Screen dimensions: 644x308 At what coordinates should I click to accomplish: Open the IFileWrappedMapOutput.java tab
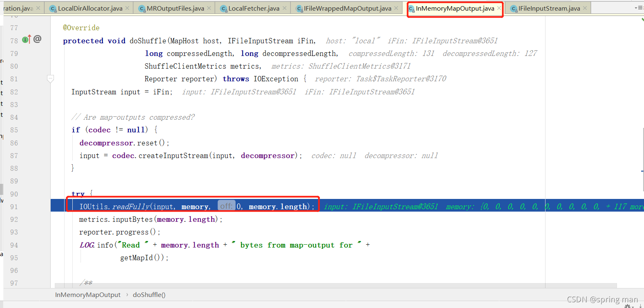coord(347,8)
